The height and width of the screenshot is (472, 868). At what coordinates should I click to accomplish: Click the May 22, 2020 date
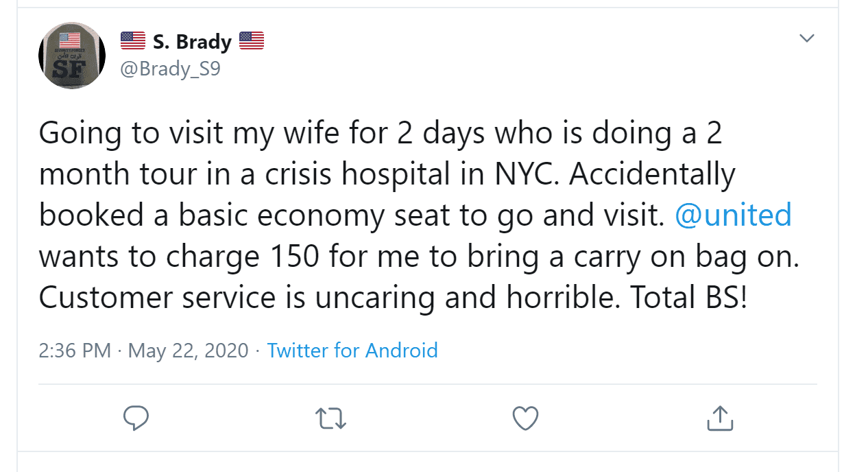point(188,351)
